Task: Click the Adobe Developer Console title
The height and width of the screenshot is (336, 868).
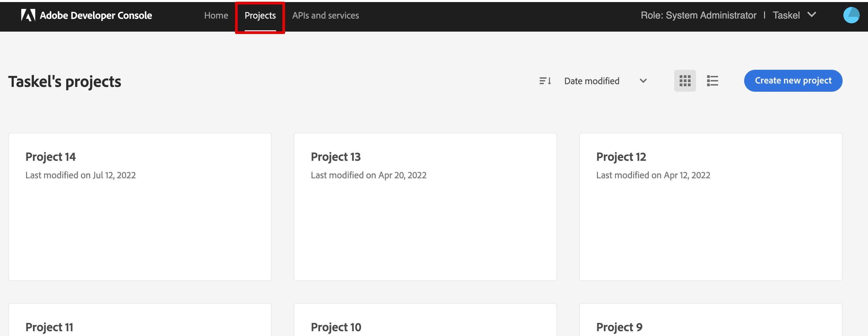Action: [x=96, y=15]
